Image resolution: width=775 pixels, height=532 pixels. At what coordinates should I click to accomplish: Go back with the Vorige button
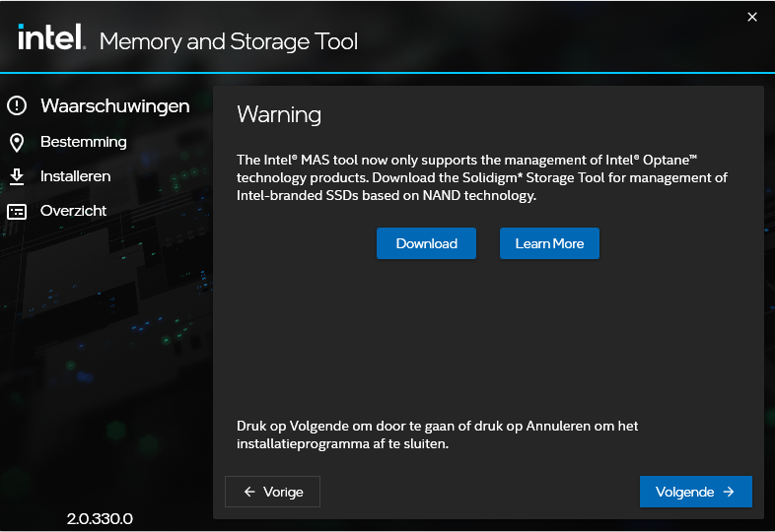click(272, 492)
